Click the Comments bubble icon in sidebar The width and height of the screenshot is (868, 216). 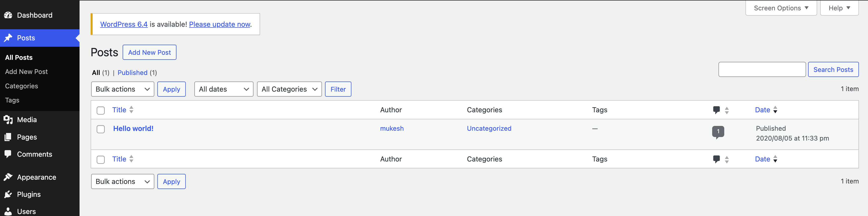(8, 154)
